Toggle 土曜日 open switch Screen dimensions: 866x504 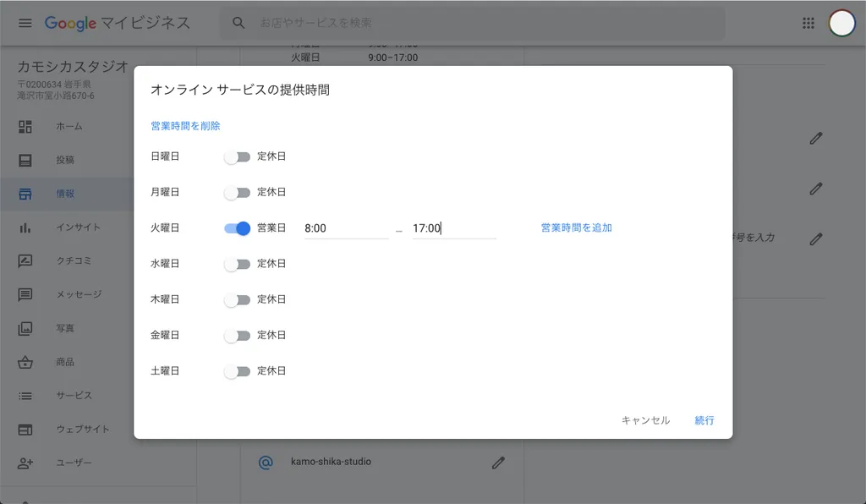tap(237, 371)
